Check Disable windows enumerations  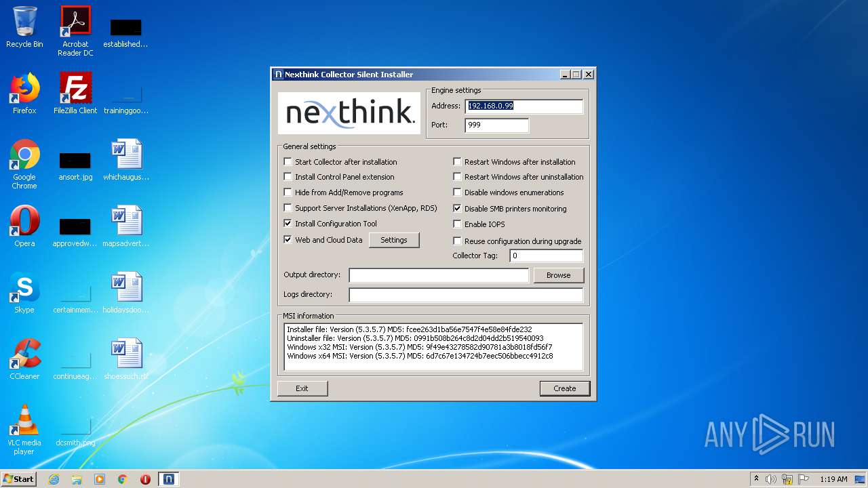pos(458,192)
